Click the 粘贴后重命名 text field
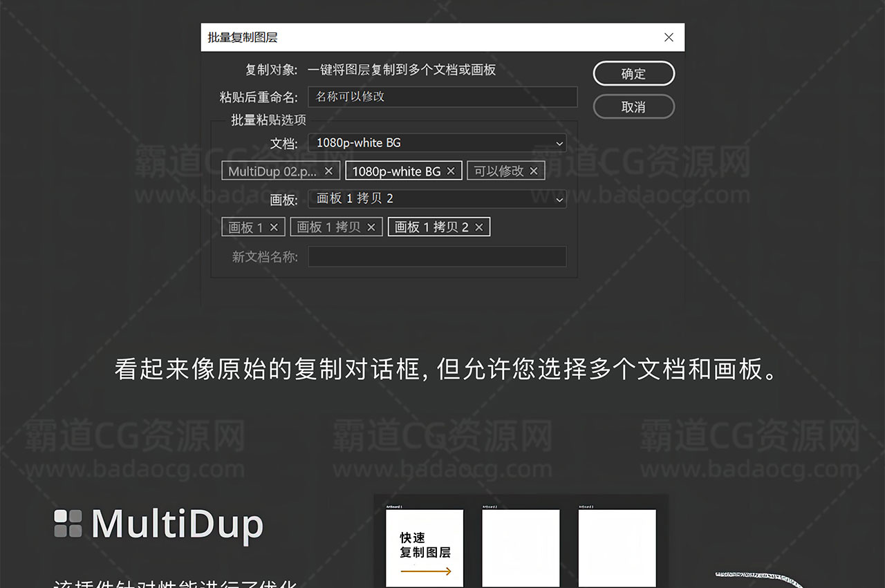 click(x=442, y=97)
